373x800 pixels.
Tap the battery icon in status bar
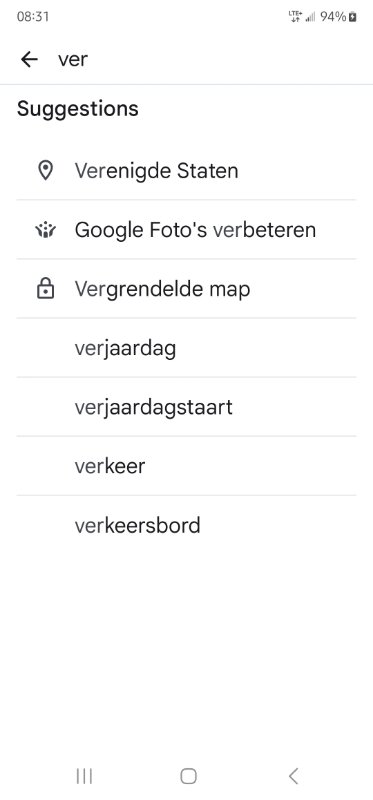(353, 17)
